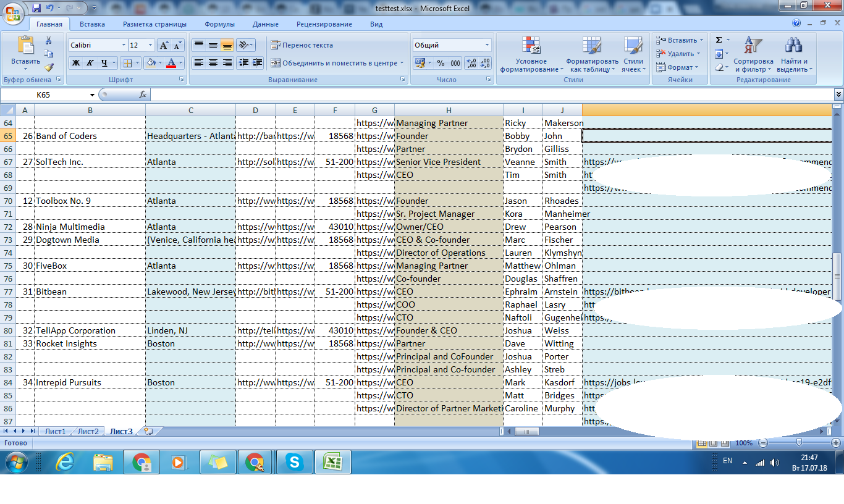Open Excel Help question mark
844x504 pixels.
[796, 24]
